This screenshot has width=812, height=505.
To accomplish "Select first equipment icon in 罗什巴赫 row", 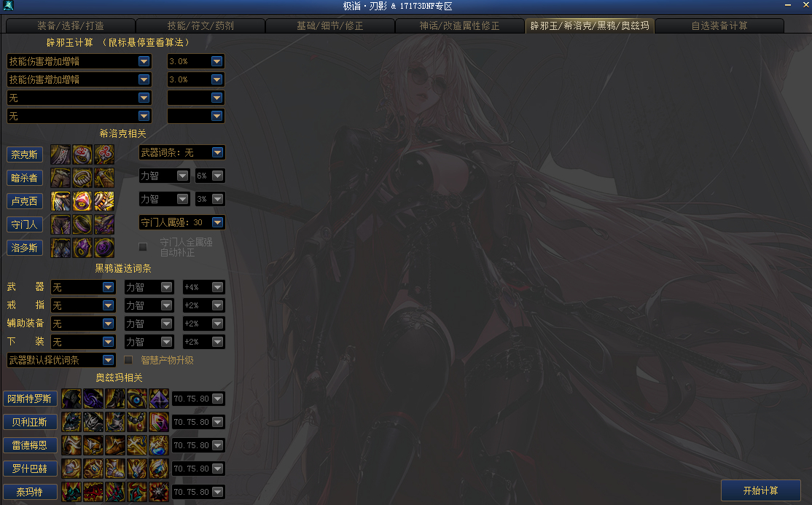I will click(71, 469).
